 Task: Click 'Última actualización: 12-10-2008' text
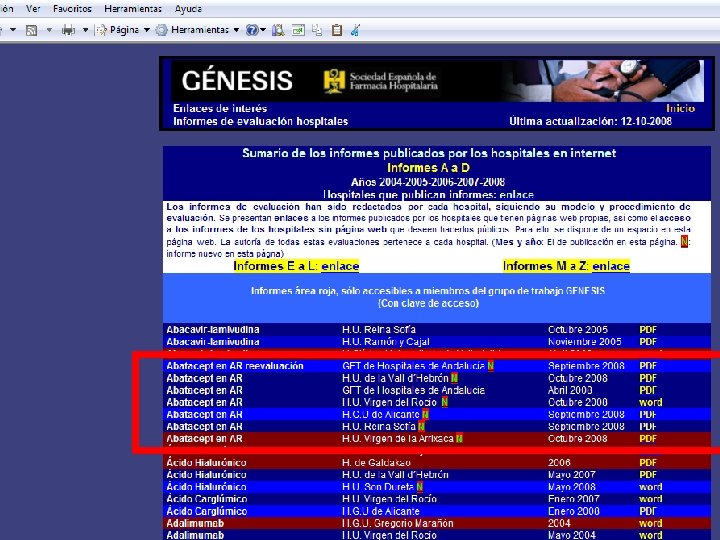[x=591, y=121]
